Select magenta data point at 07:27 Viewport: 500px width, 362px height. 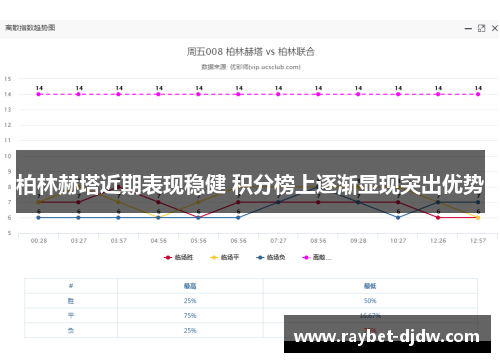(x=278, y=94)
